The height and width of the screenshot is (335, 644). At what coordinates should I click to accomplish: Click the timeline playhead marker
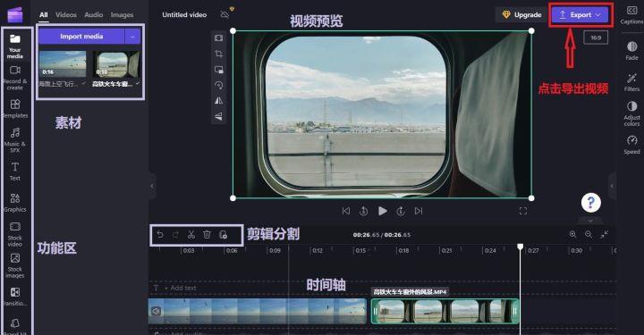tap(520, 247)
